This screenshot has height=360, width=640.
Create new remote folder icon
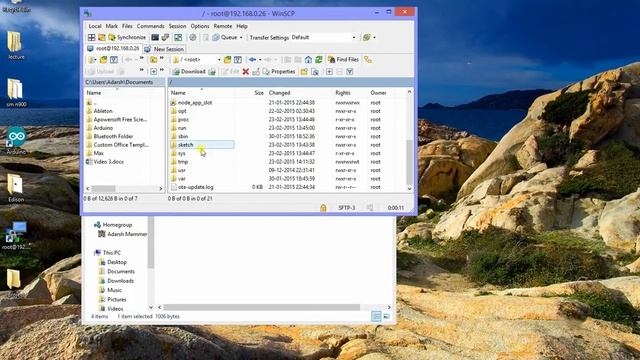point(304,71)
